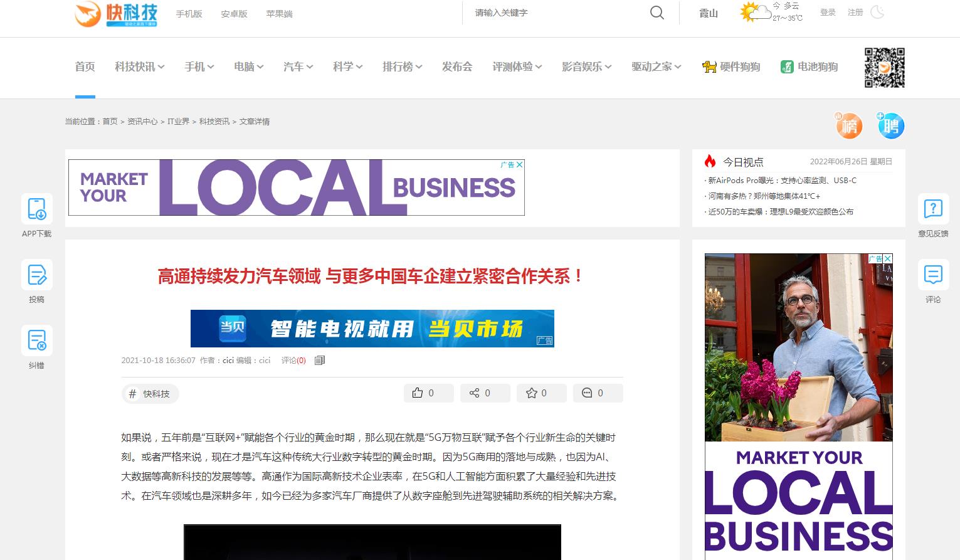Open 手机版 top link
Screen dimensions: 960x560
189,14
